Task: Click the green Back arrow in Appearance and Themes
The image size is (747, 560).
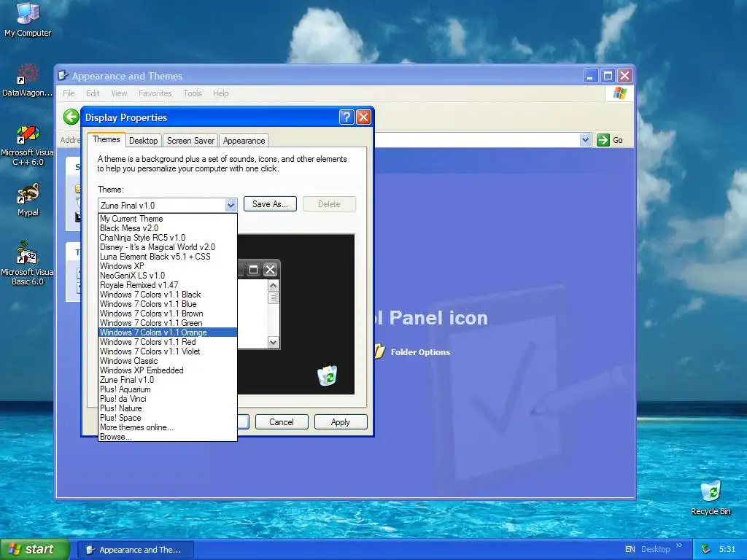Action: [x=71, y=117]
